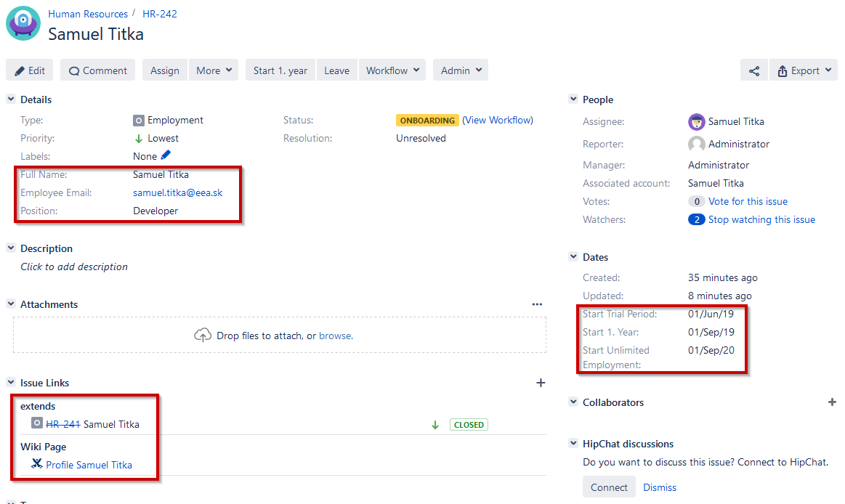845x504 pixels.
Task: Collapse the People section
Action: coord(573,99)
